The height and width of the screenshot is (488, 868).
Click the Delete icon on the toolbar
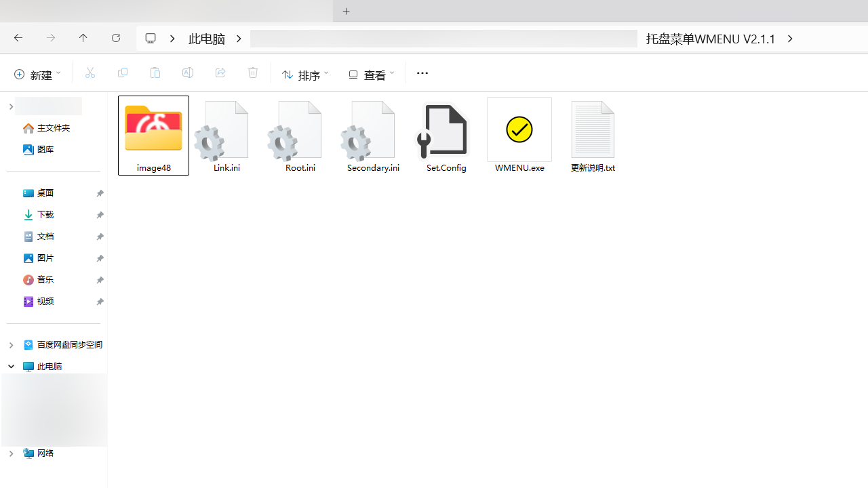click(x=252, y=73)
